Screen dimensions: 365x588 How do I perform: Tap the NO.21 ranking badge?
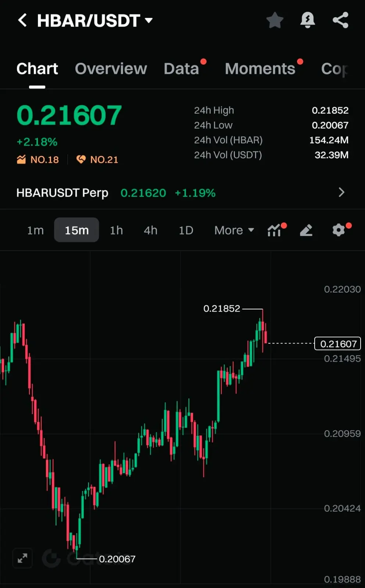pyautogui.click(x=97, y=159)
